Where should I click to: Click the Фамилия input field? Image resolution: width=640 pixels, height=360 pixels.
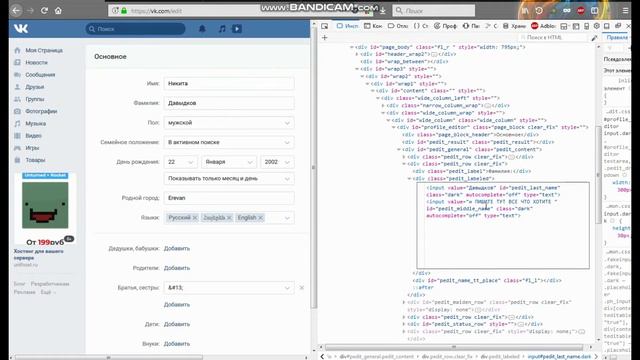tap(229, 103)
